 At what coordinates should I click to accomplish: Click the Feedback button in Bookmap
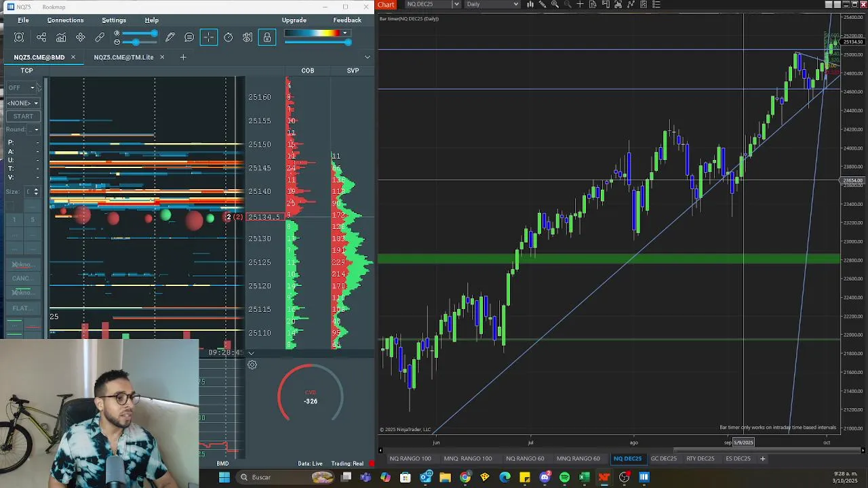coord(347,20)
